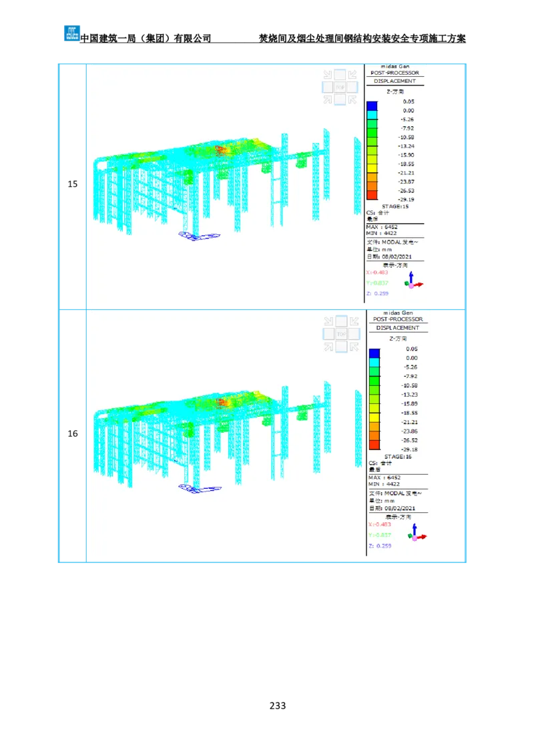This screenshot has height=756, width=534.
Task: Click the STAGE:16 label in lower legend
Action: (398, 457)
